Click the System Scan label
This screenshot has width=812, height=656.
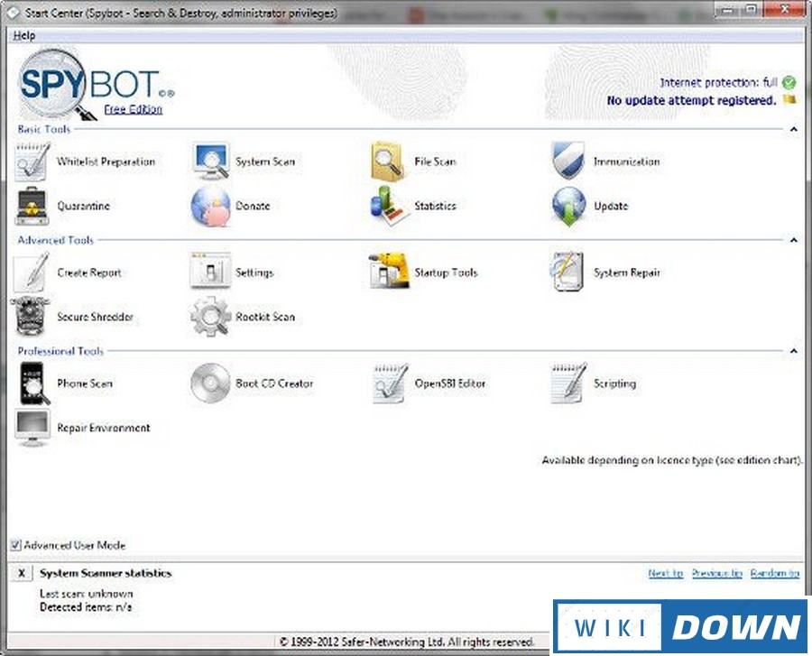click(265, 162)
